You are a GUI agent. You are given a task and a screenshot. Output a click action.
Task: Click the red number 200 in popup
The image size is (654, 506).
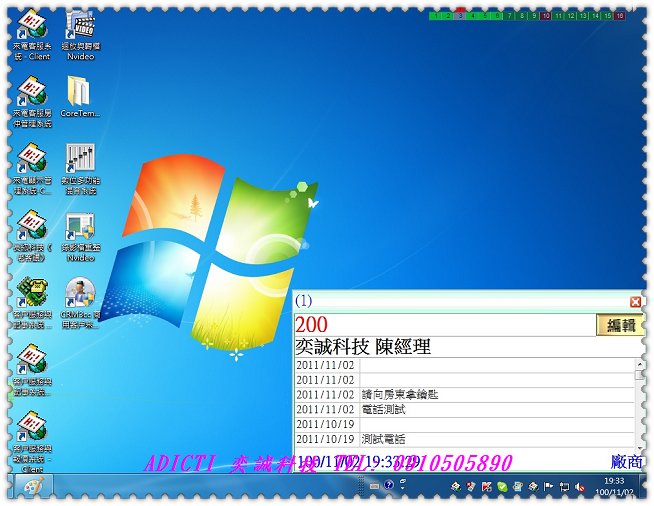(x=312, y=325)
